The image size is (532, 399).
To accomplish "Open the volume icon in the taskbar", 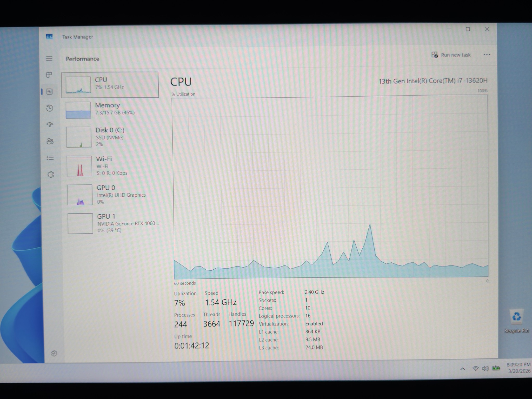I will (485, 368).
